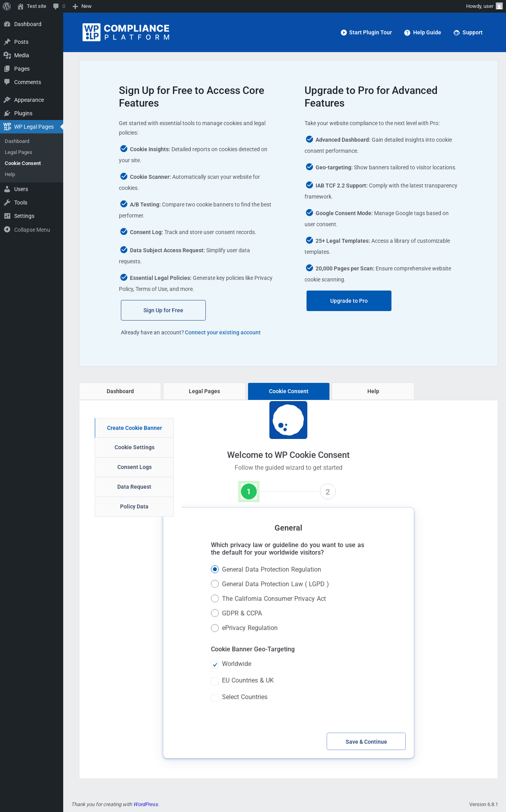Open the user avatar in admin bar

point(499,6)
